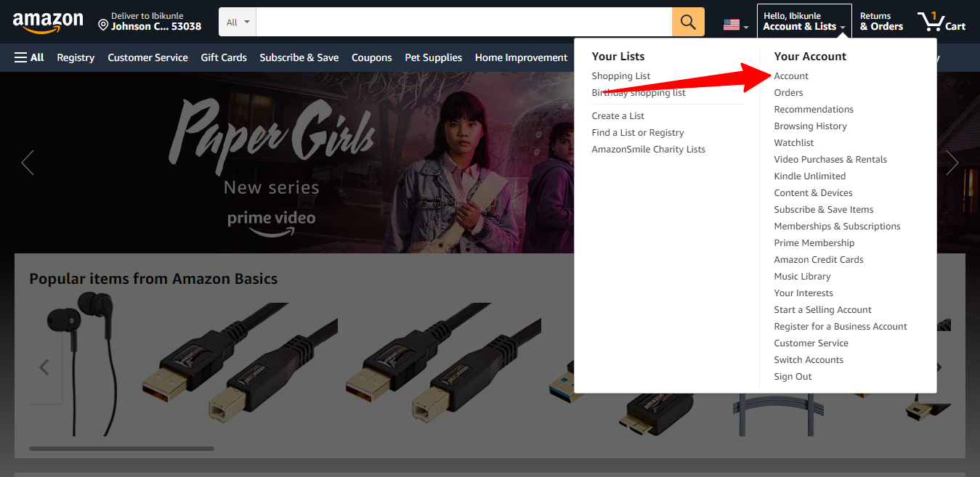Open the cart icon
This screenshot has height=477, width=980.
(941, 22)
